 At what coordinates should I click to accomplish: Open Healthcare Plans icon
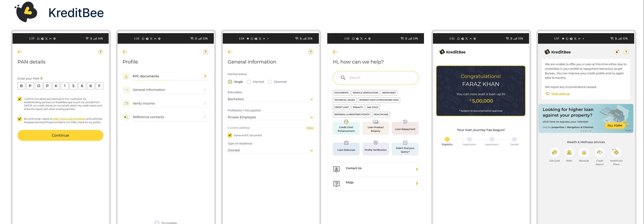(x=616, y=152)
